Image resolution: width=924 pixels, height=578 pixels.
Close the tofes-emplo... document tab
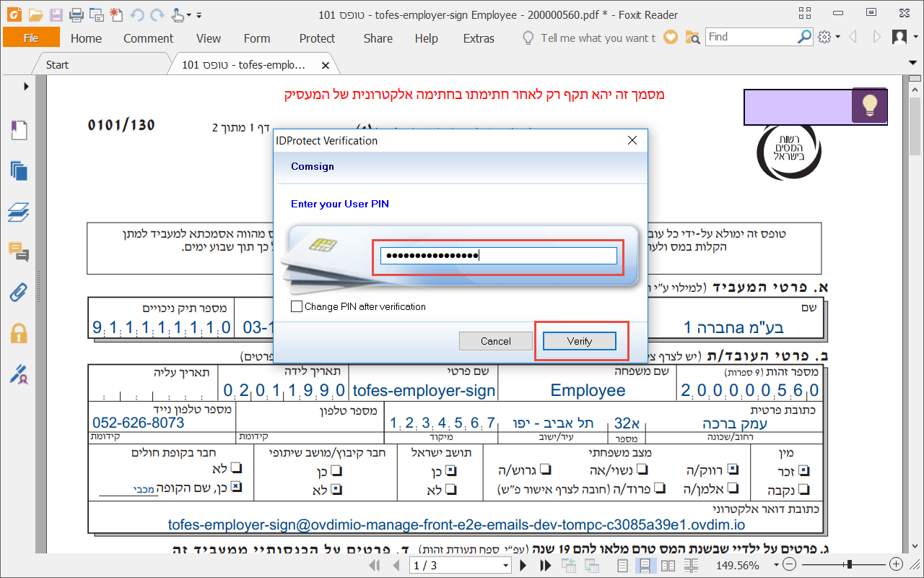click(x=326, y=65)
